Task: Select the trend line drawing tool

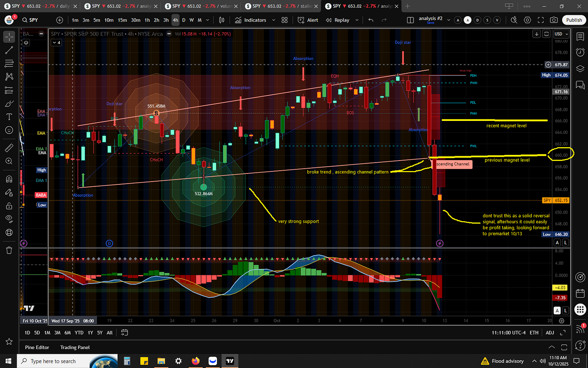Action: pos(9,50)
